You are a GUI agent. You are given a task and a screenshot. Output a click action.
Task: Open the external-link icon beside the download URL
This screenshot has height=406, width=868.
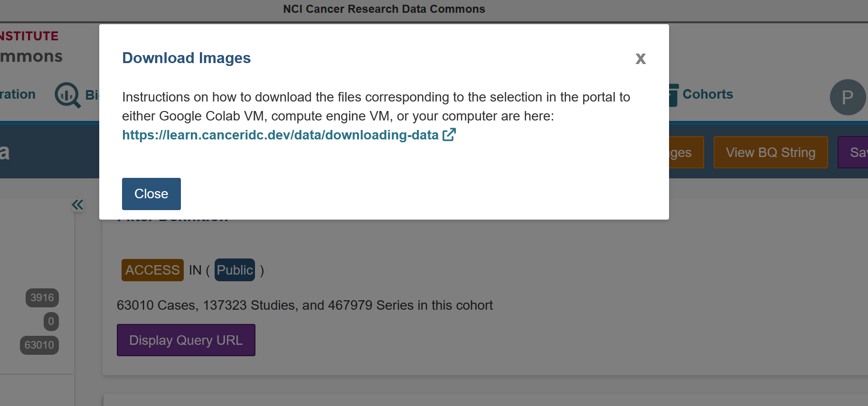click(x=449, y=134)
